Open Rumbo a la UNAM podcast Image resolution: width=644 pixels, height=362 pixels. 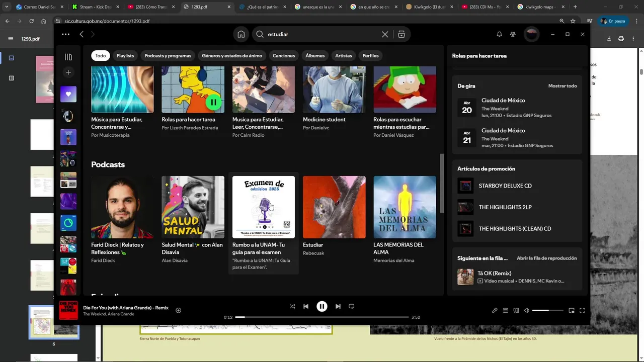click(264, 223)
